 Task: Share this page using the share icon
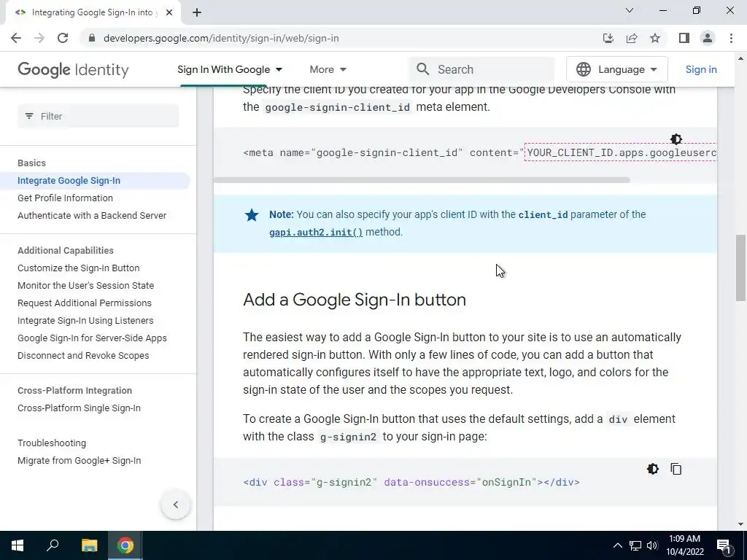coord(632,38)
